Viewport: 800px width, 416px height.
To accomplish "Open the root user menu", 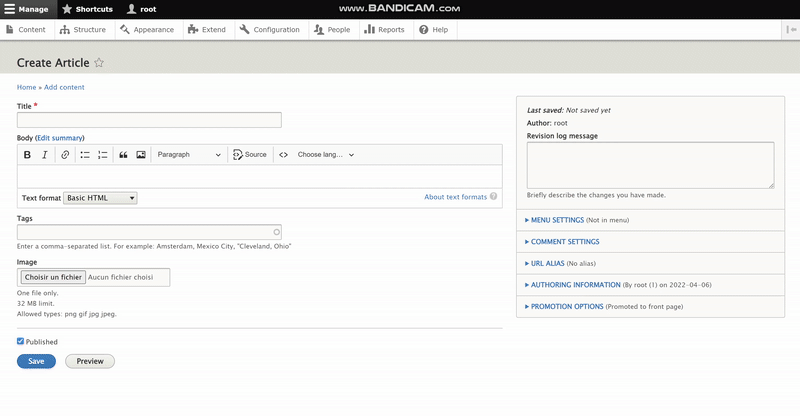I will 141,9.
